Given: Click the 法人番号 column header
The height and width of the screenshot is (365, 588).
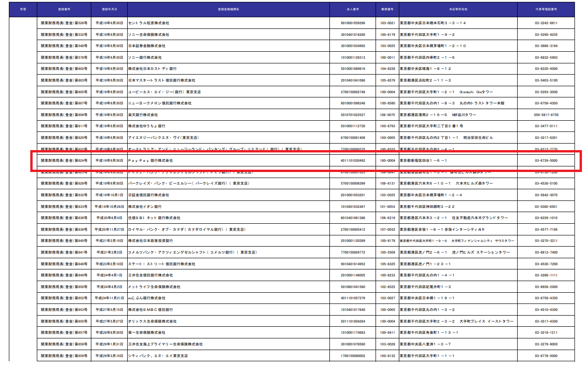Looking at the screenshot, I should pos(354,9).
